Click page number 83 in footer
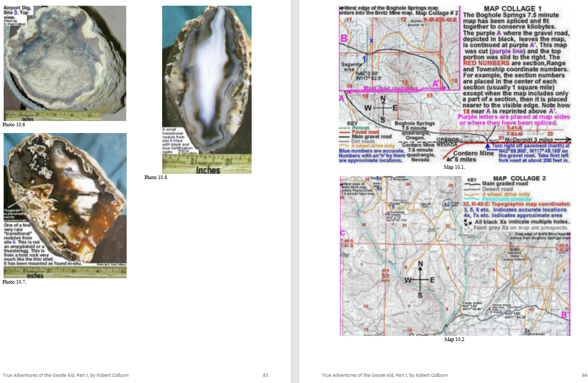 click(x=265, y=375)
